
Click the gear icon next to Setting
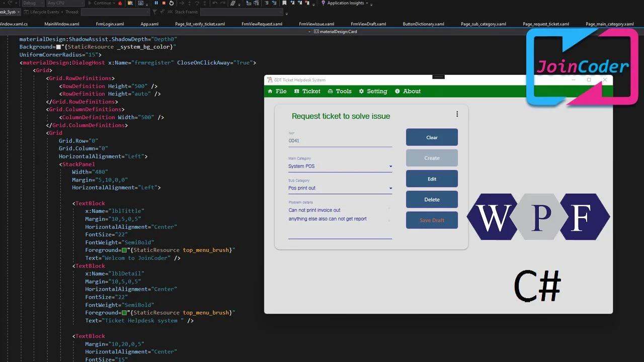(x=361, y=91)
